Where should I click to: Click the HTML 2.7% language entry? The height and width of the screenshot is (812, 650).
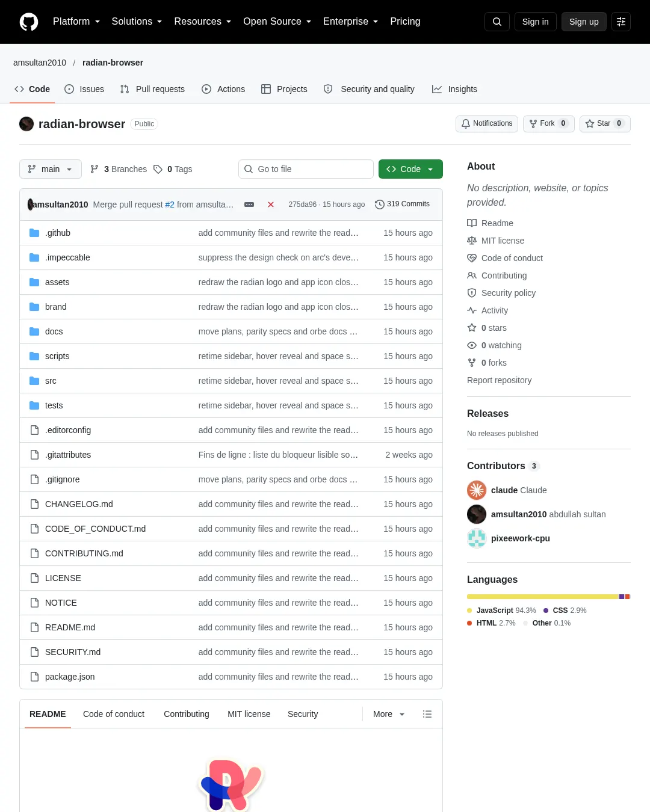pos(491,623)
